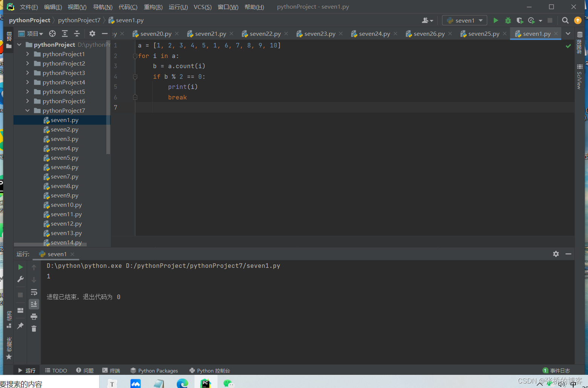
Task: Open the 重构(R) menu
Action: pyautogui.click(x=153, y=7)
